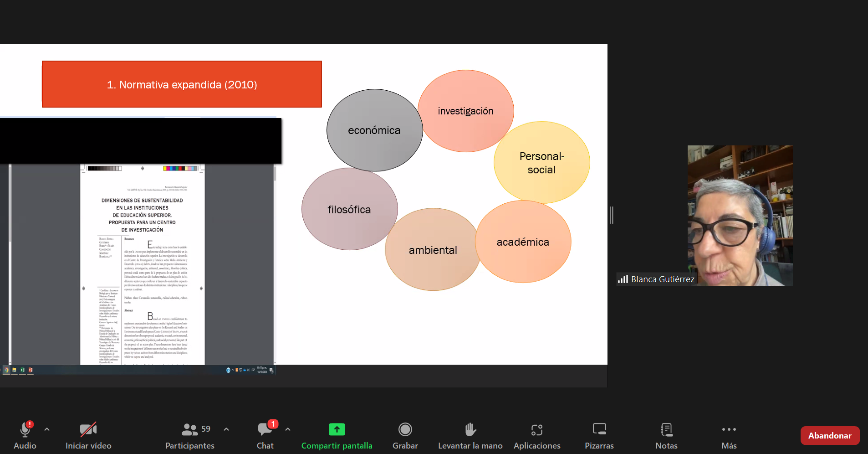868x454 pixels.
Task: Unmute the Audio microphone icon
Action: pyautogui.click(x=25, y=430)
